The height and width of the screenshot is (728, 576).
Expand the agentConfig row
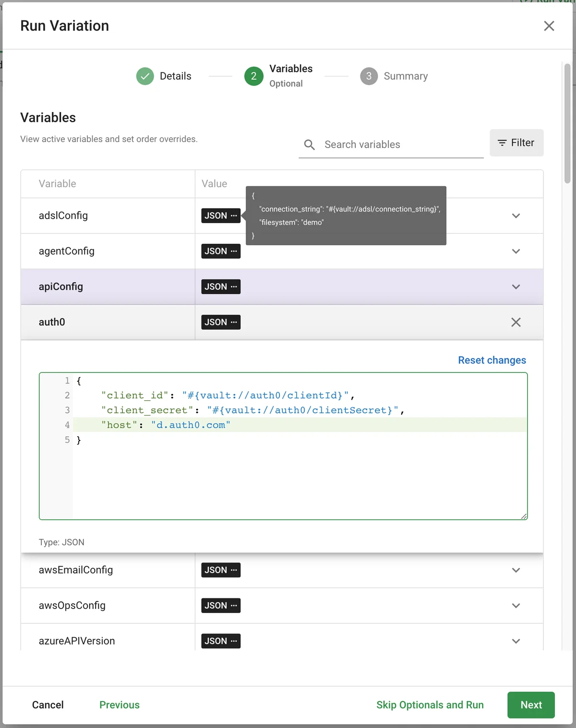tap(516, 251)
